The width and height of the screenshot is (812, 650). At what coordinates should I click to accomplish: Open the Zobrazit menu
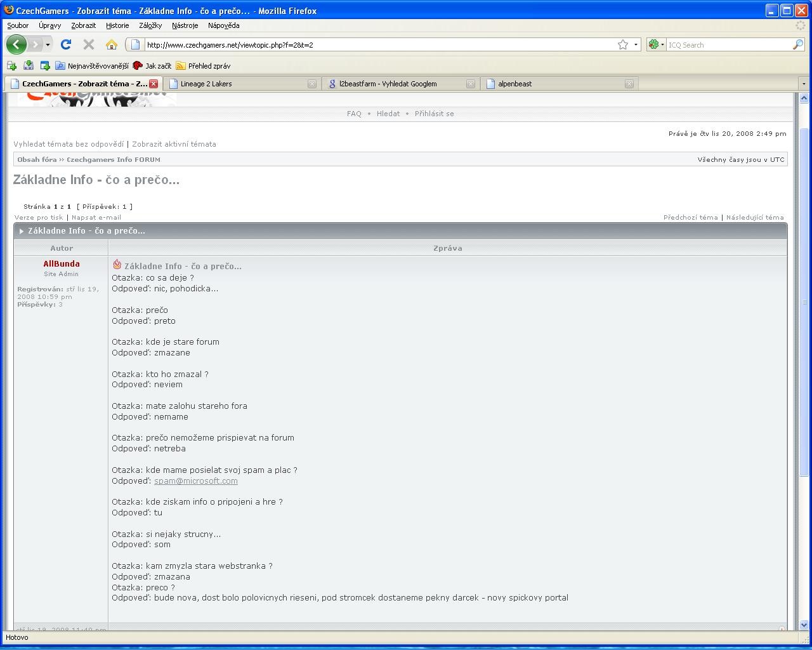pos(83,25)
